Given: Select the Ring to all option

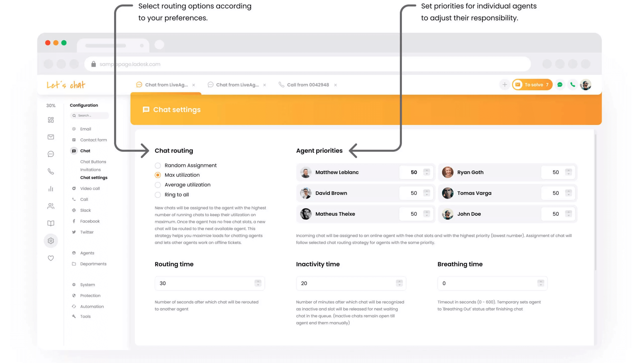Looking at the screenshot, I should (x=158, y=195).
